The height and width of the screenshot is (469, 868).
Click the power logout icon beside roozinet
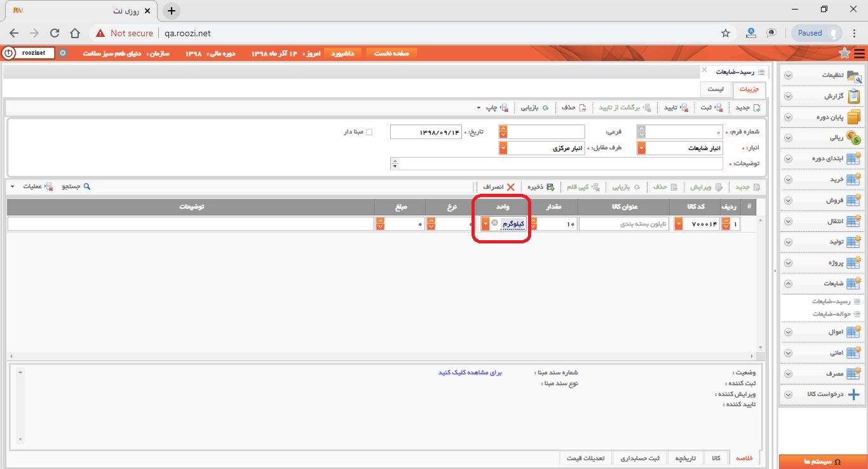[x=9, y=53]
